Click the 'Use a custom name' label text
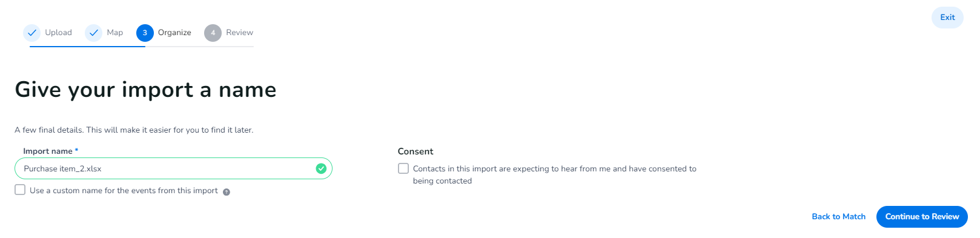 [x=124, y=191]
